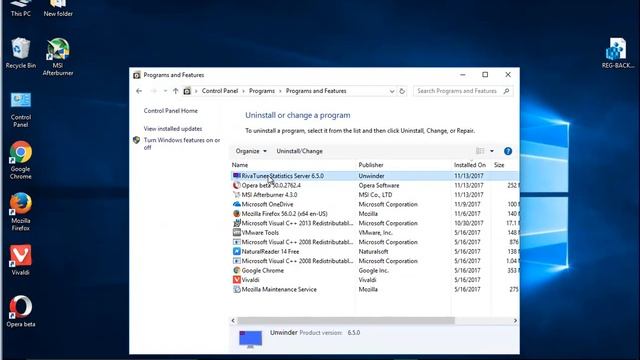Screen dimensions: 640x360
Task: Select the MSI Afterburner 4.3.0 row
Action: coord(375,195)
